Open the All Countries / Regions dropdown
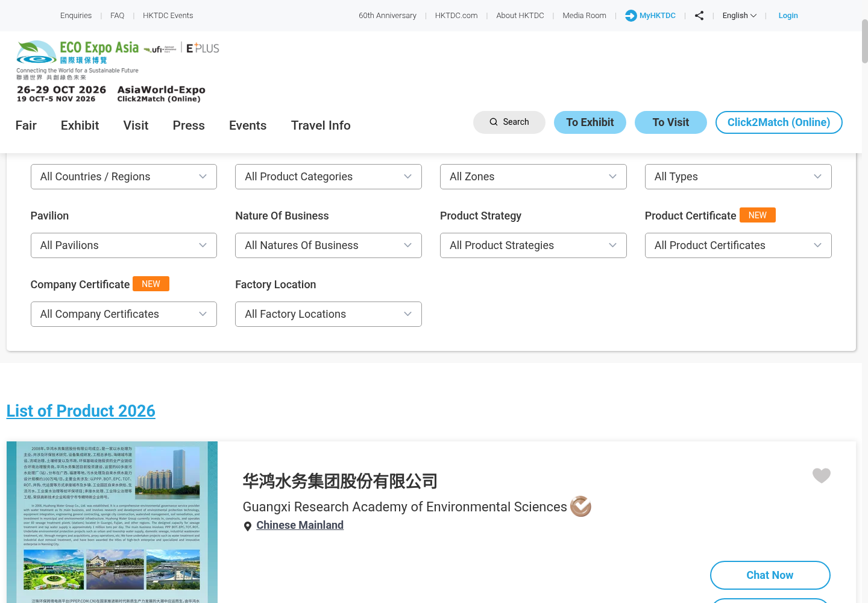Image resolution: width=868 pixels, height=603 pixels. point(124,177)
